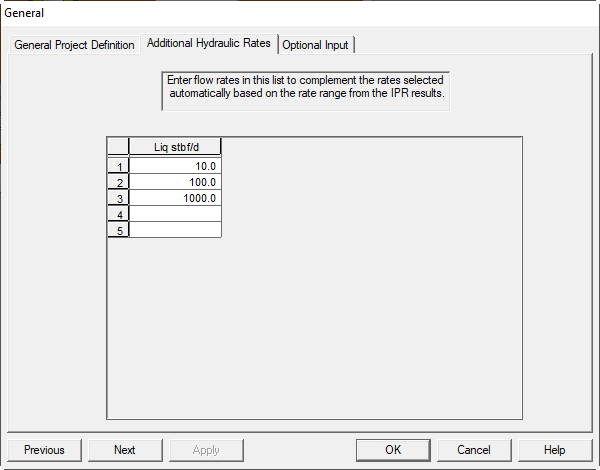Screen dimensions: 600x470
Task: Click the flow rates instruction text box
Action: (306, 91)
